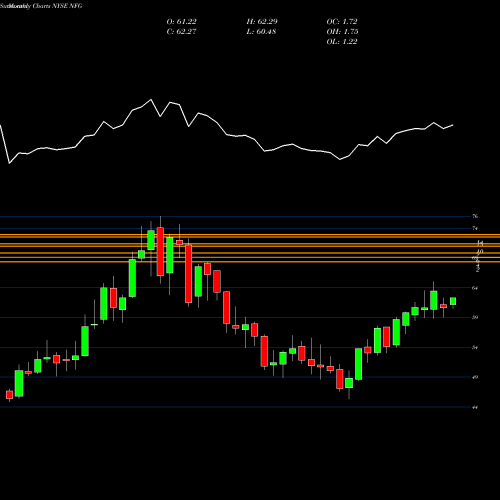The height and width of the screenshot is (500, 500).
Task: Select the '64' price axis label
Action: click(475, 288)
